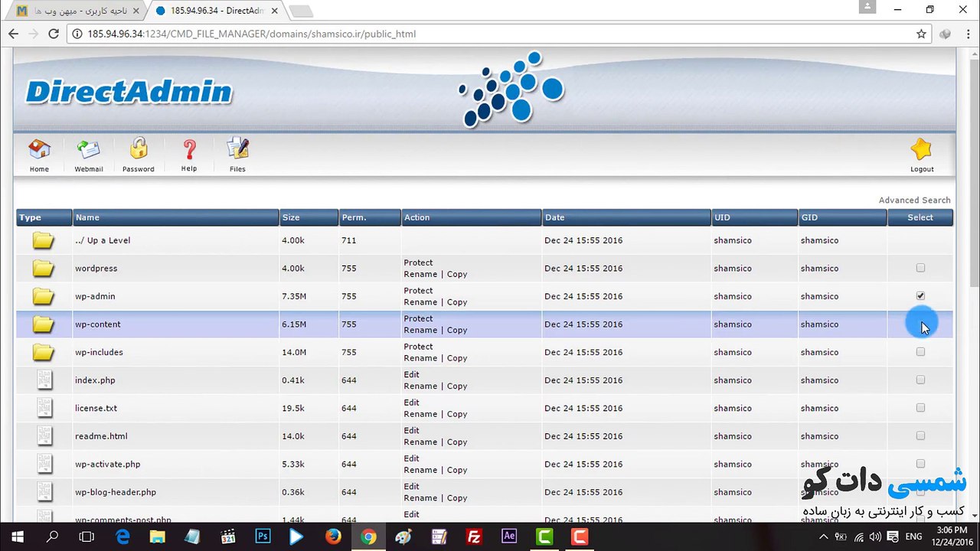Open the wp-admin folder icon
The image size is (980, 551).
coord(44,296)
